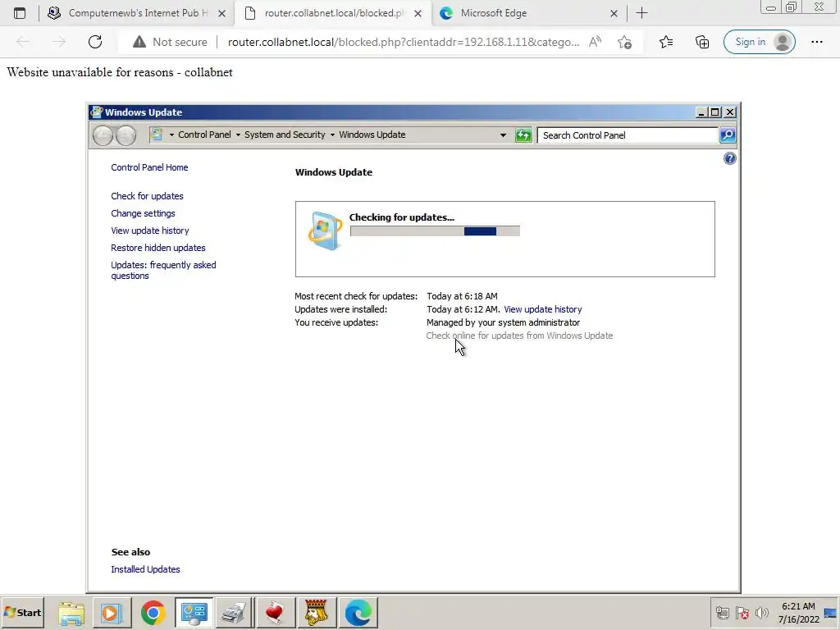Open View update history in sidebar

click(150, 231)
